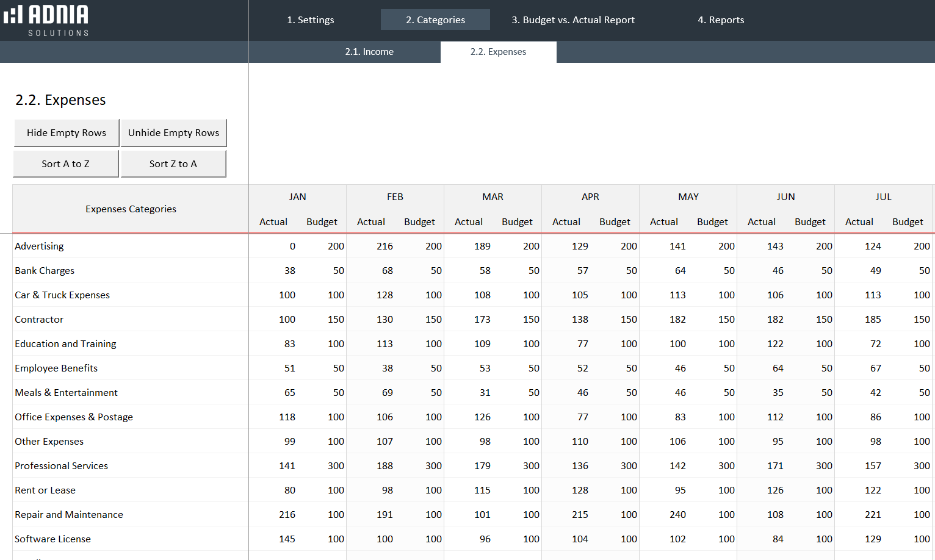This screenshot has width=935, height=560.
Task: Select the 2.2. Expenses sub-tab
Action: pos(498,52)
